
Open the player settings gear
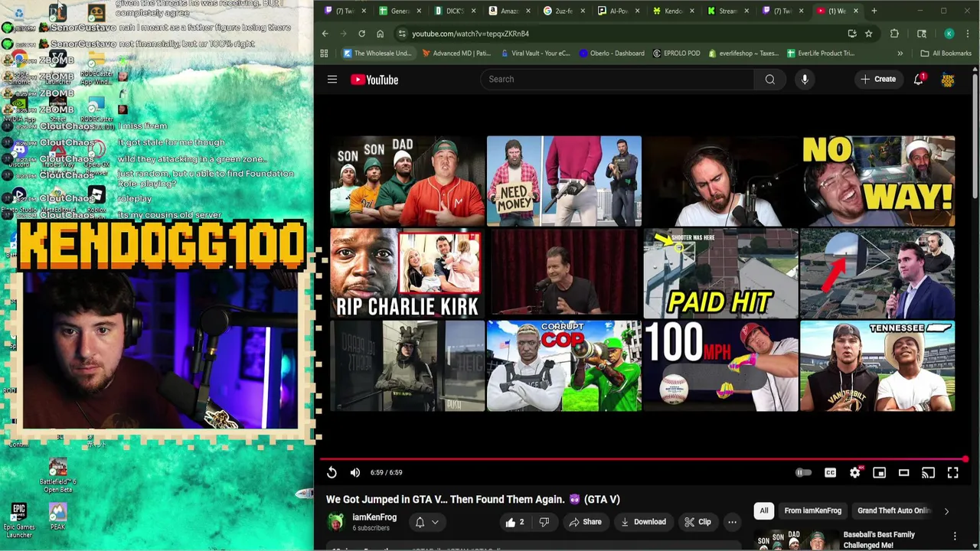point(854,472)
